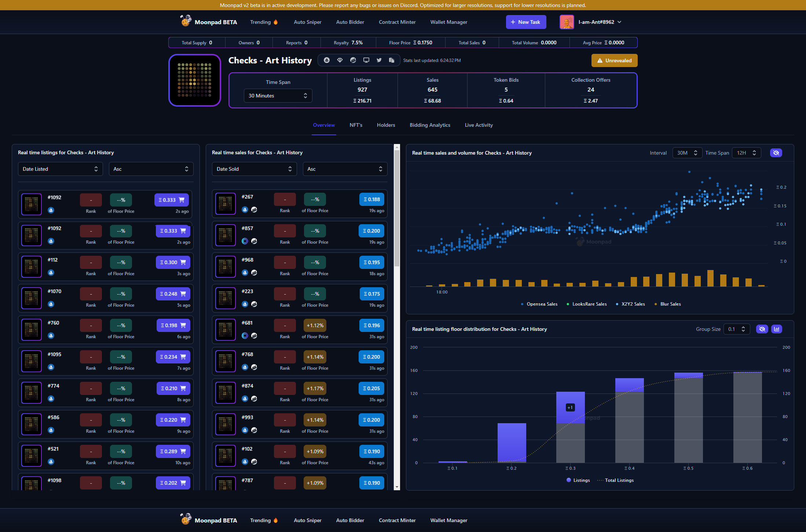Click OpenSea icon on sale #993
Screen dimensions: 806x532
pyautogui.click(x=245, y=430)
